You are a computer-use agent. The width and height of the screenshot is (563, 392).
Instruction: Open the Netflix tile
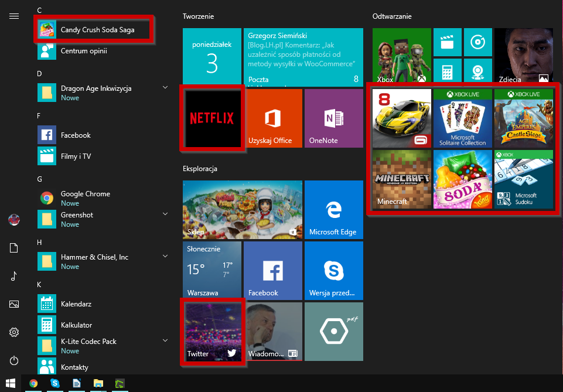212,118
